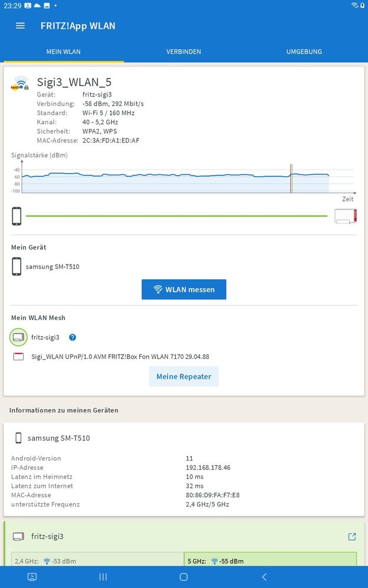Tap the FRITZ!Box router icon beside the connection line
368x588 pixels.
(x=346, y=216)
